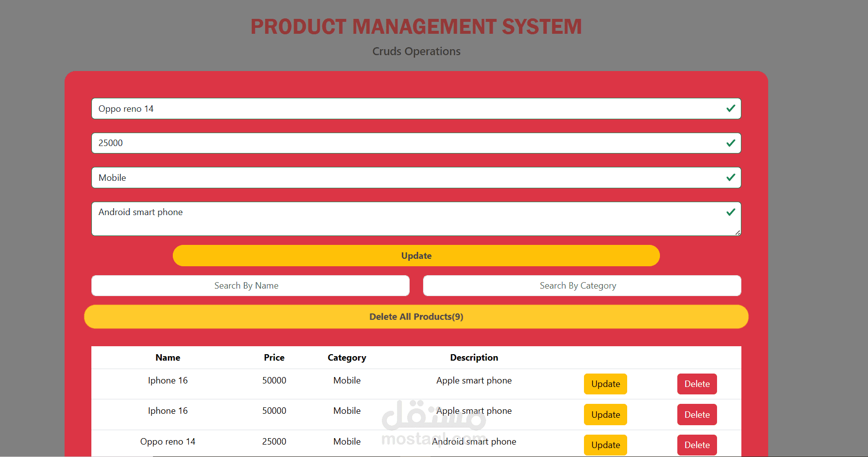
Task: Click the Cruds Operations subtitle
Action: [x=416, y=51]
